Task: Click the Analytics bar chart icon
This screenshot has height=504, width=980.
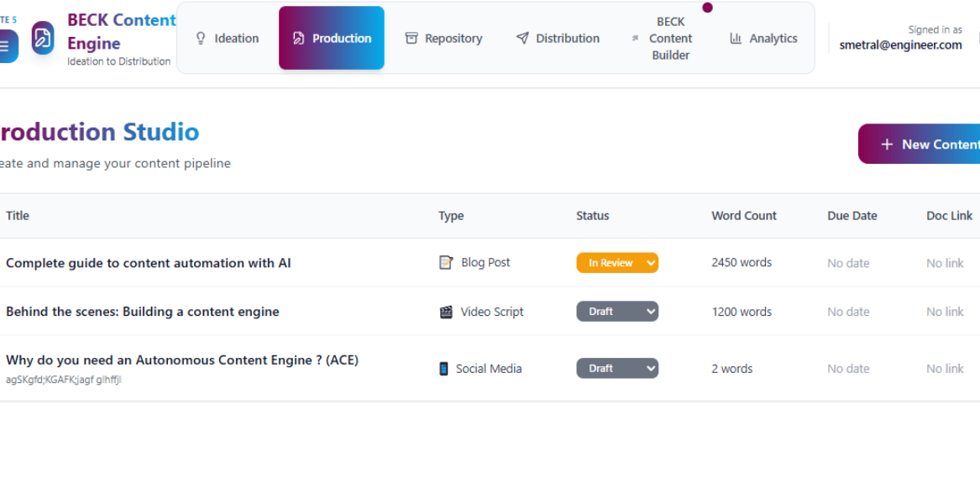Action: pos(736,39)
